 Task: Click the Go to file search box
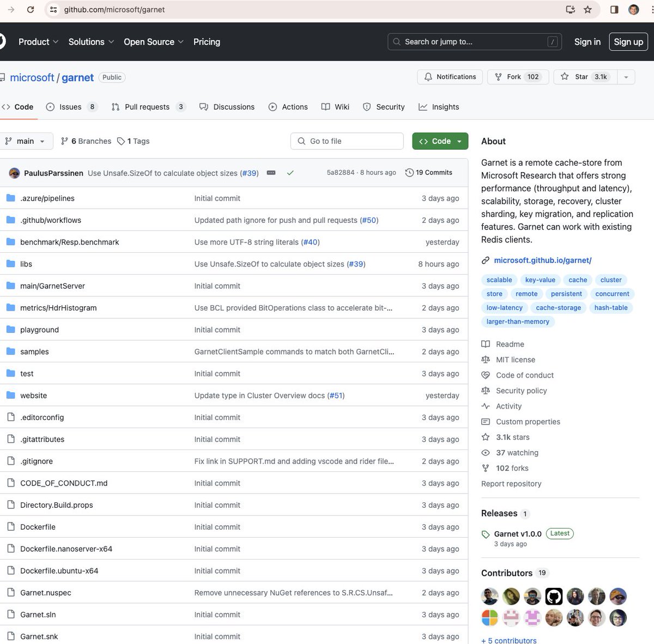(347, 141)
